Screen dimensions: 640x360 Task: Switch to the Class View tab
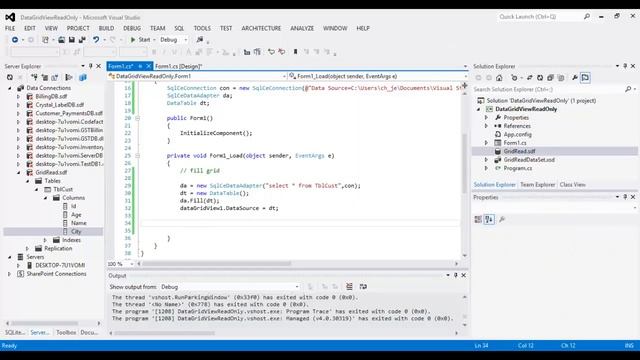[572, 185]
